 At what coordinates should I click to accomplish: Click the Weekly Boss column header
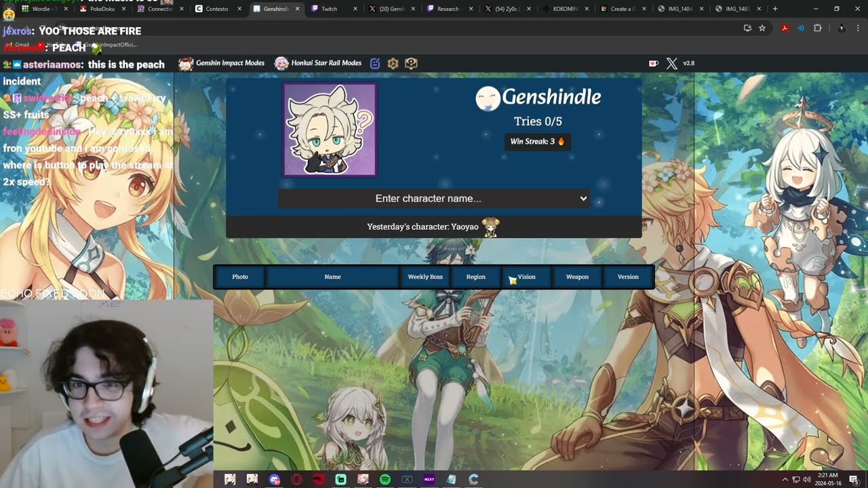pyautogui.click(x=425, y=277)
